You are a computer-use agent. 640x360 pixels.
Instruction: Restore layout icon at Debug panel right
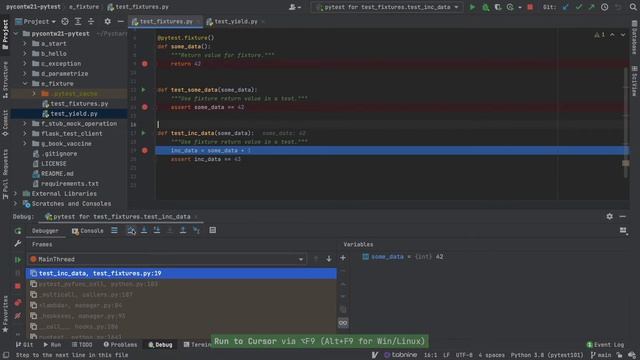point(623,231)
